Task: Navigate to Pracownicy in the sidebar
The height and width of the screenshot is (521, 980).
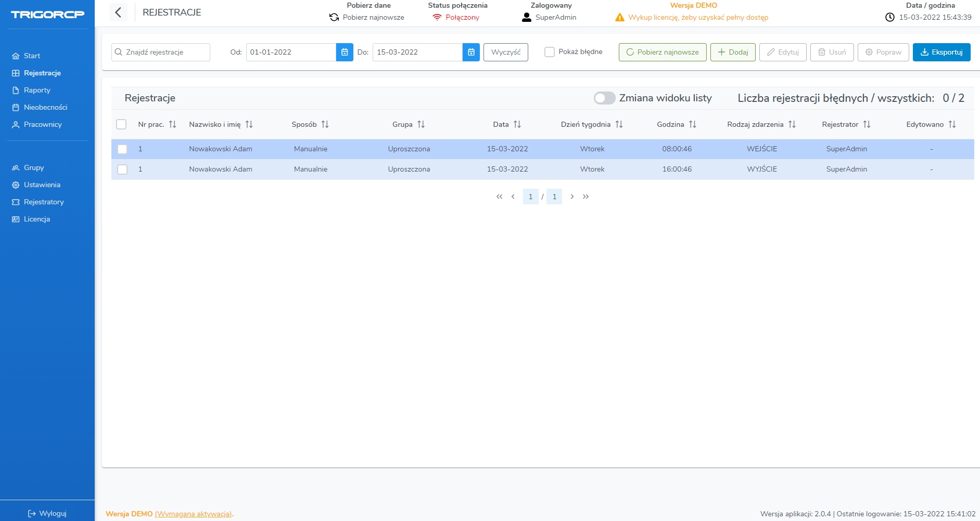Action: pos(43,124)
